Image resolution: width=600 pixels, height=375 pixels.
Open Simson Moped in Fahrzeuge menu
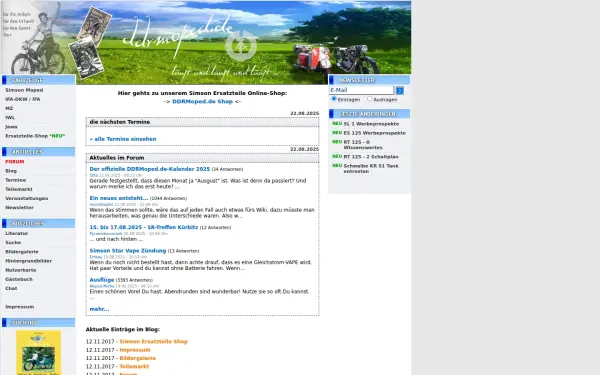pos(24,90)
